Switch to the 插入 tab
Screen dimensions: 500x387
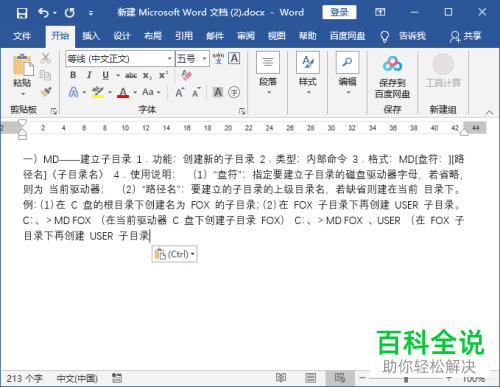point(91,36)
